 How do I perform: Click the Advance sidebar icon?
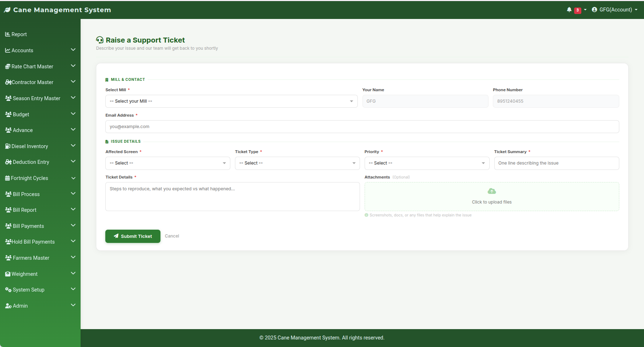click(x=8, y=130)
